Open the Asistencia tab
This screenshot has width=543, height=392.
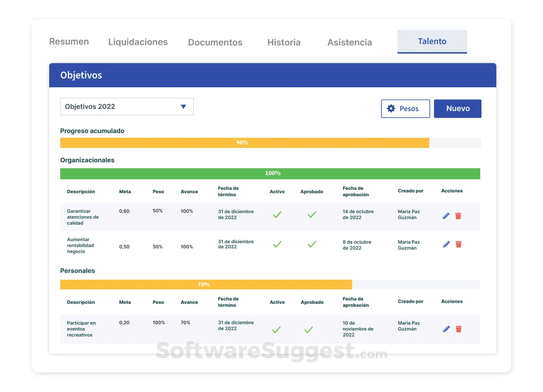[x=350, y=42]
